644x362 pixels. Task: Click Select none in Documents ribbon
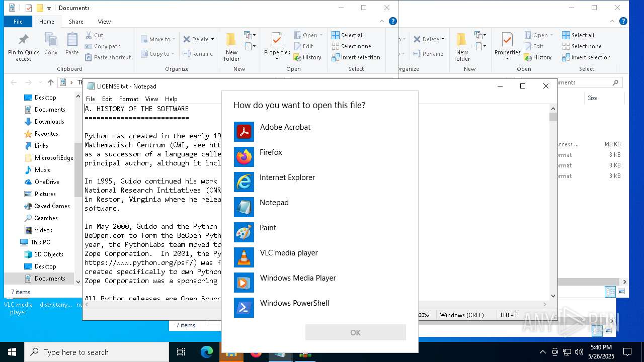[x=351, y=46]
